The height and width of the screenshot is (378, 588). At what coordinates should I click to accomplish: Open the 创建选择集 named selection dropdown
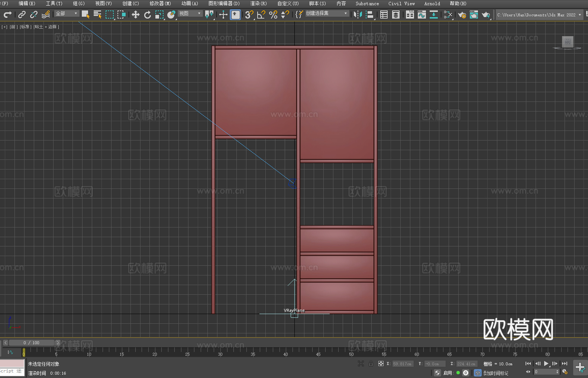[327, 14]
